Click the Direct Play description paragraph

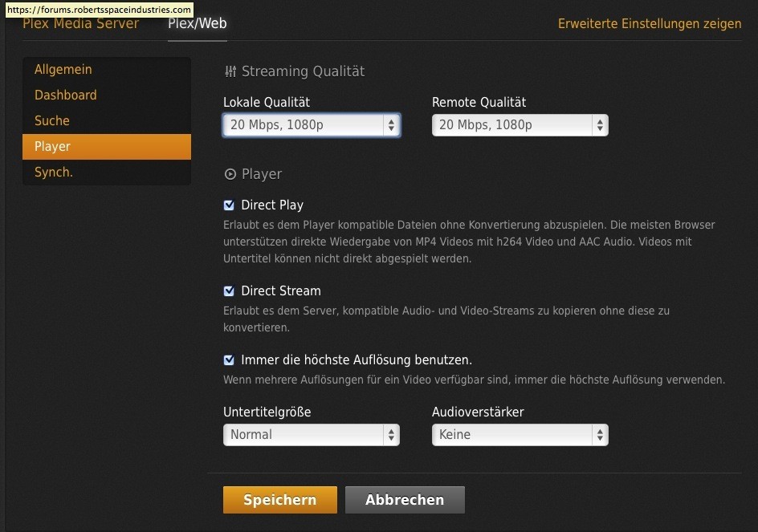click(x=469, y=242)
